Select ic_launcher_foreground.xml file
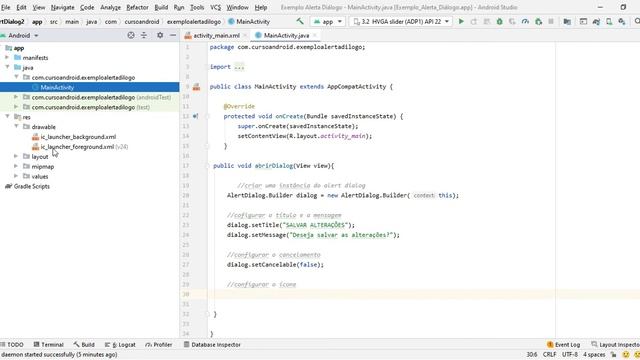Screen dimensions: 640x360 coord(78,147)
